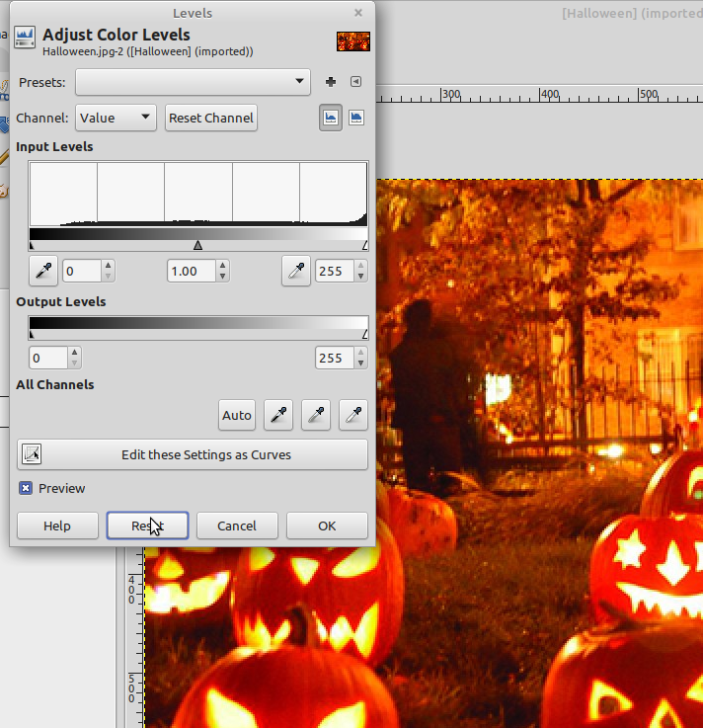Click the Halloween image thumbnail in dialog header
Screen dimensions: 703x728
[352, 41]
